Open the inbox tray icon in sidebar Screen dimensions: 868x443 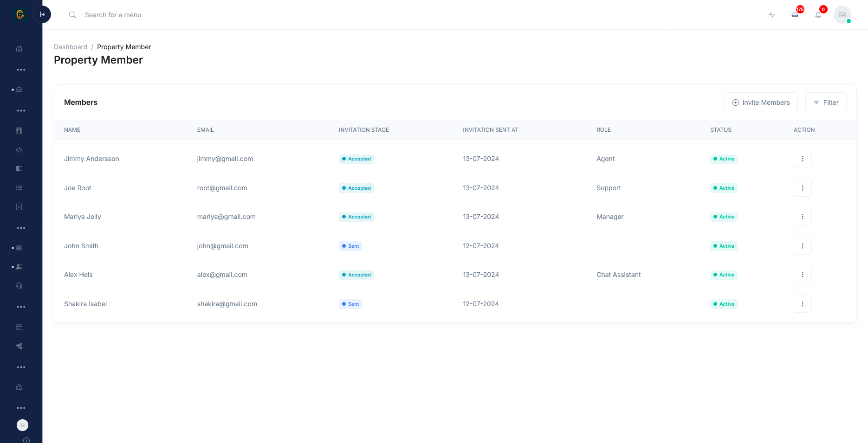(19, 90)
